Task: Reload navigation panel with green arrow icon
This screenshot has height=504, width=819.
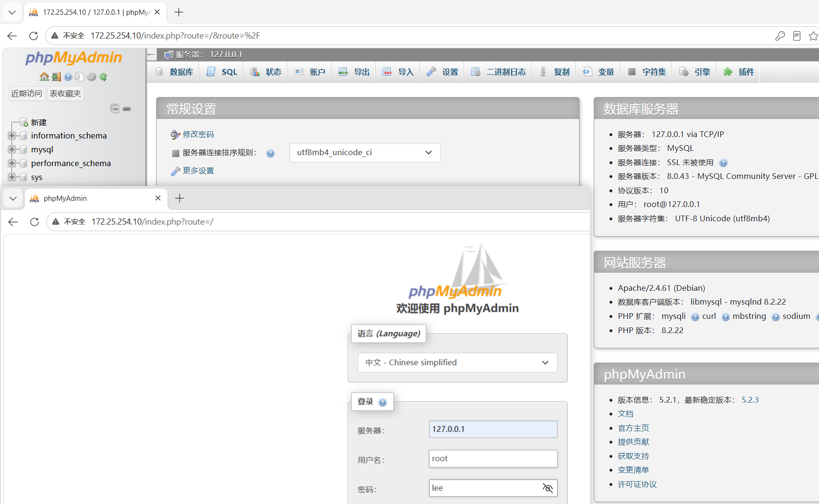Action: tap(103, 77)
